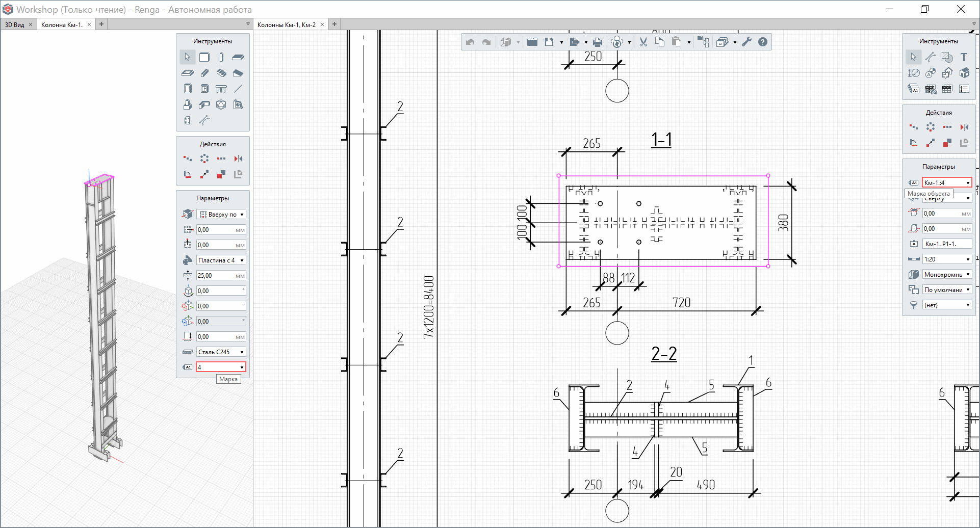Click the section label 1-1 on the drawing
The image size is (980, 528).
click(661, 140)
